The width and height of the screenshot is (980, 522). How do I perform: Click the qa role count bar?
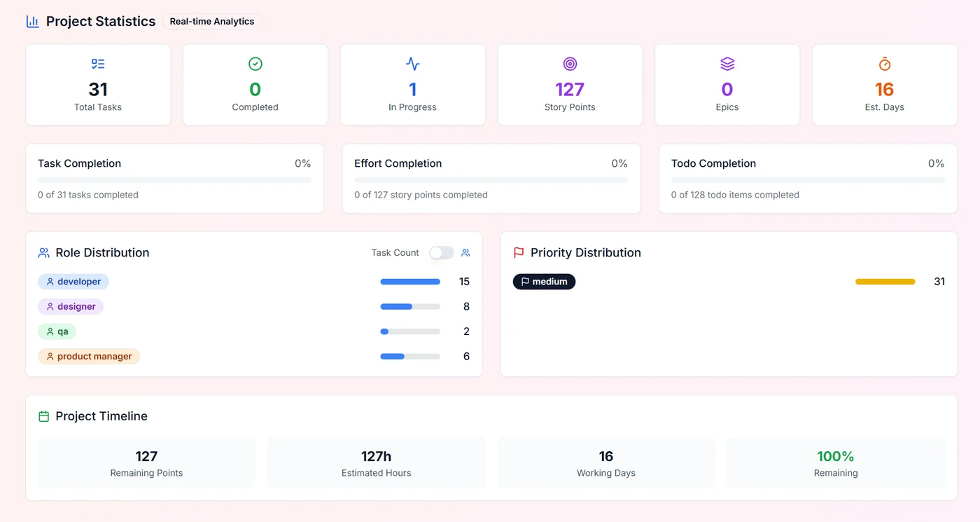click(x=410, y=331)
